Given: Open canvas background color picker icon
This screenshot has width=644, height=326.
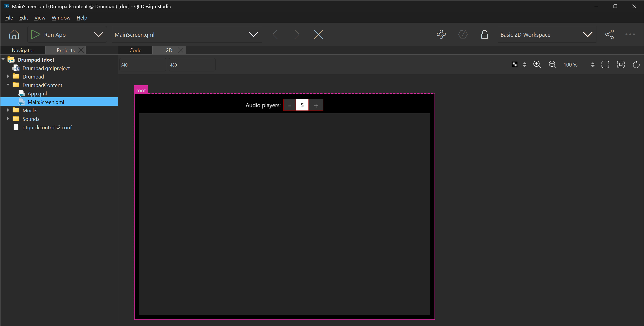Looking at the screenshot, I should 514,65.
